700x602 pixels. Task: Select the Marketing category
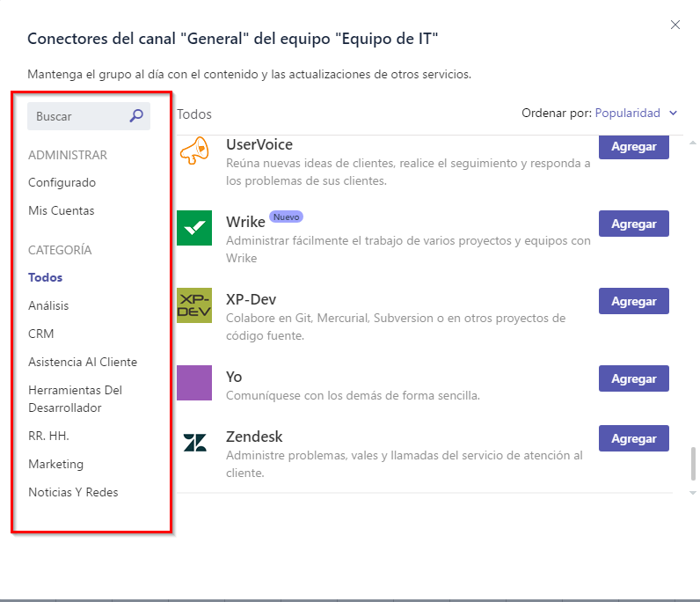click(x=55, y=464)
